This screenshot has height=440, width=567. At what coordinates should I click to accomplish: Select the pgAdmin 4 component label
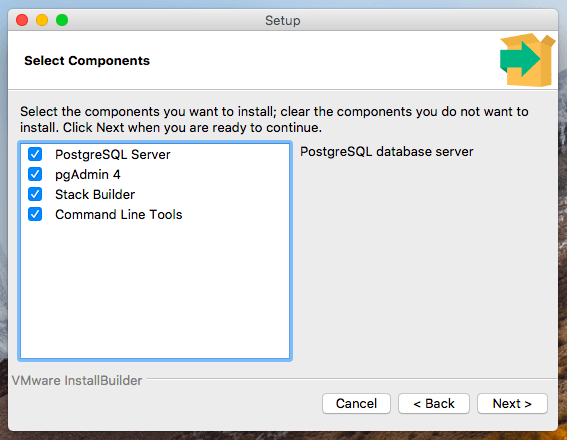point(88,175)
